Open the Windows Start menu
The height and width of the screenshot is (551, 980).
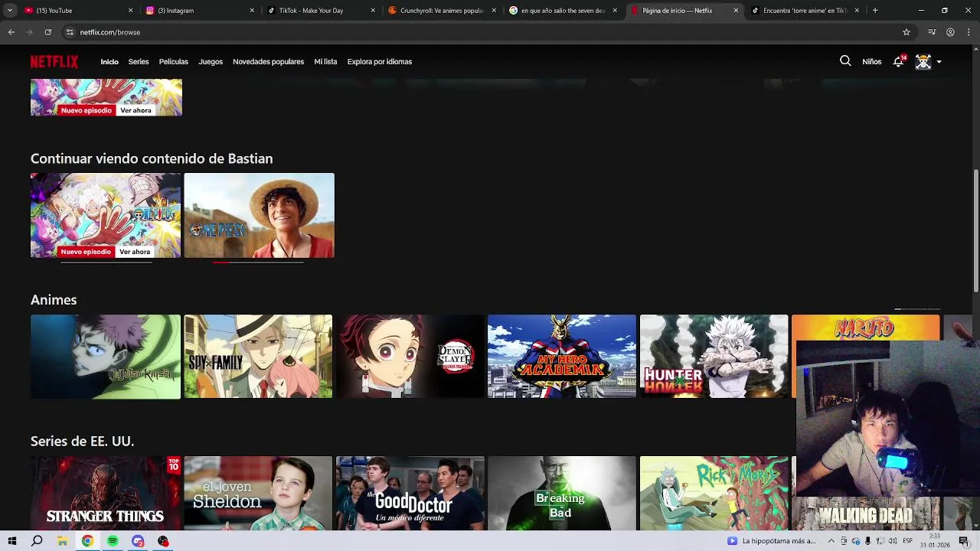click(x=12, y=541)
